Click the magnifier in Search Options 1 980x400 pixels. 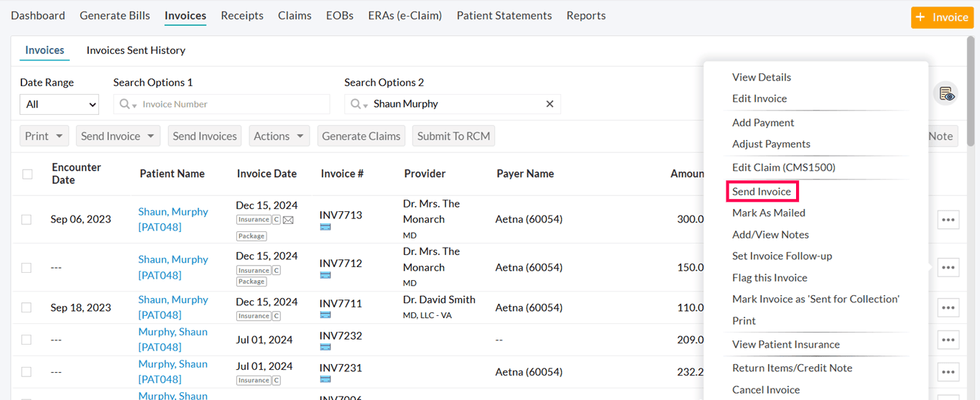click(x=126, y=104)
